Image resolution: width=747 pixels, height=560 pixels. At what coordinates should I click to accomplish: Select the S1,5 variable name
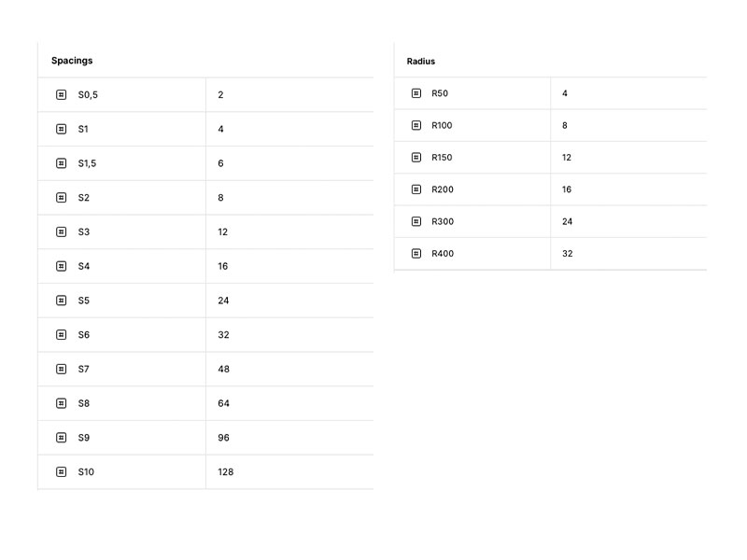(87, 163)
